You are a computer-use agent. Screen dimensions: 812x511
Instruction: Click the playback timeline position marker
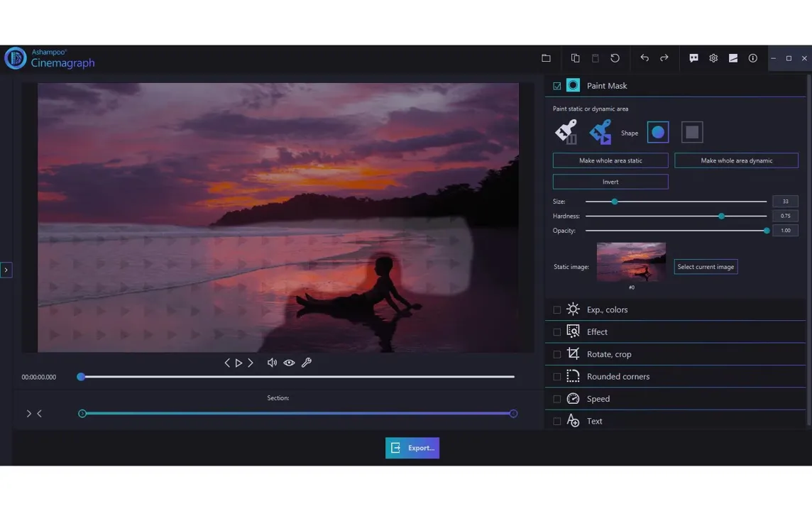[x=81, y=377]
